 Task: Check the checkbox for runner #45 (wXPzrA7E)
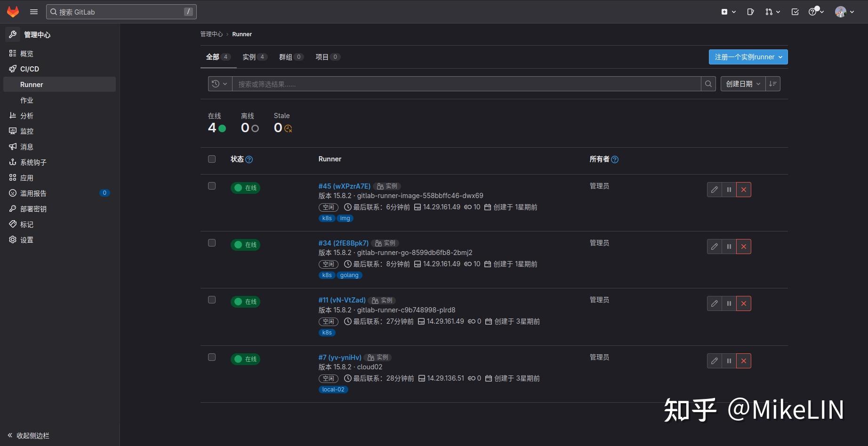tap(211, 186)
